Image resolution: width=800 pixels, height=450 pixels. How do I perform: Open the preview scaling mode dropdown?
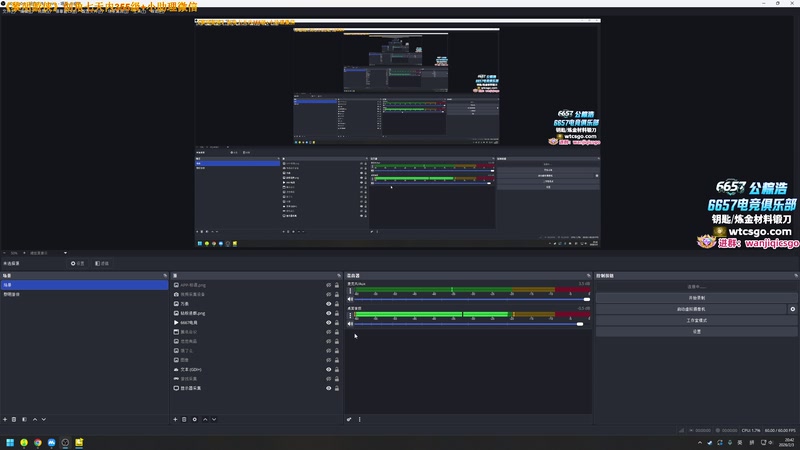[48, 253]
